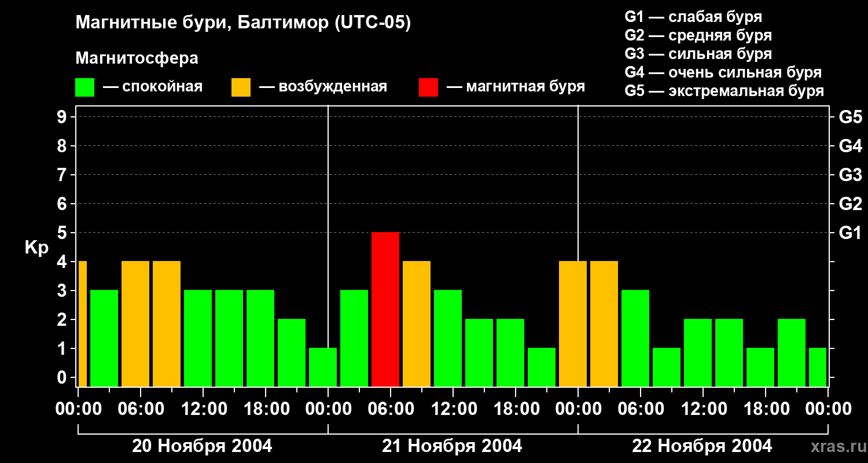Screen dimensions: 868x463
Task: Click the Kp axis value 3
Action: click(x=63, y=291)
